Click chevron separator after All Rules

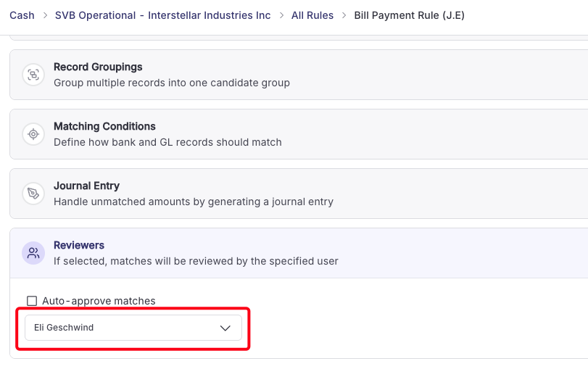pyautogui.click(x=344, y=15)
